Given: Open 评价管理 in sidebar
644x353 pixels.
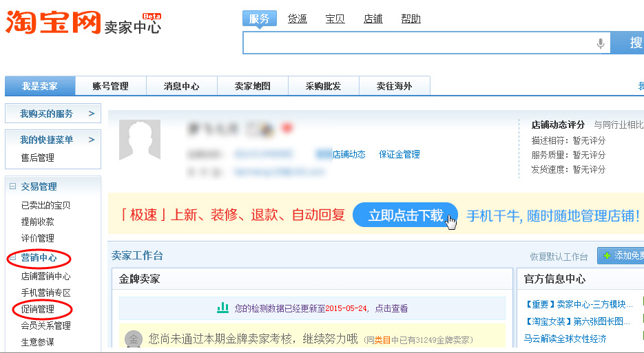Looking at the screenshot, I should (x=38, y=238).
